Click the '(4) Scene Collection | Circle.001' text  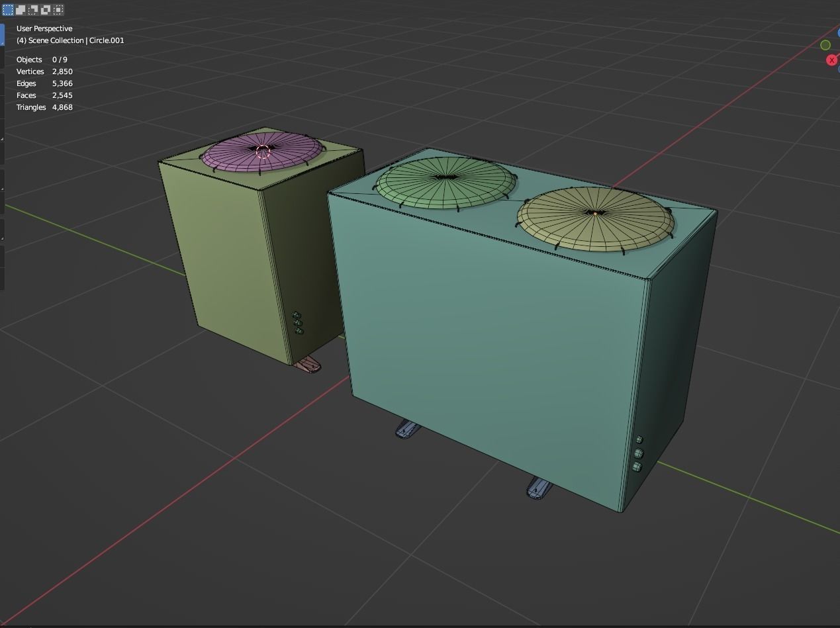tap(70, 40)
